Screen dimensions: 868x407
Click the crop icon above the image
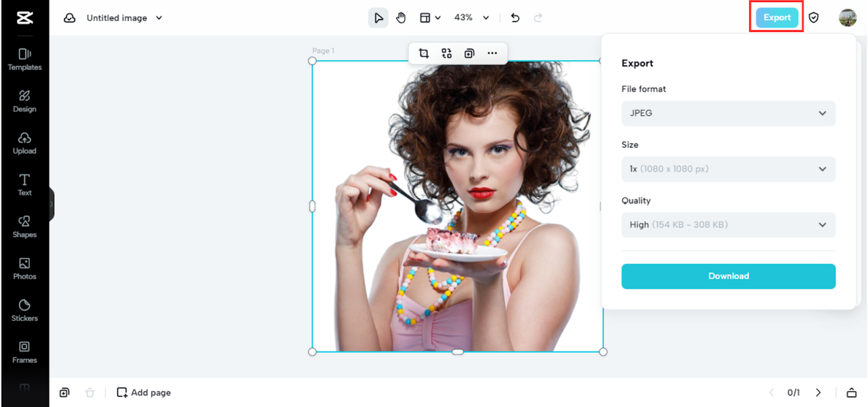point(424,53)
